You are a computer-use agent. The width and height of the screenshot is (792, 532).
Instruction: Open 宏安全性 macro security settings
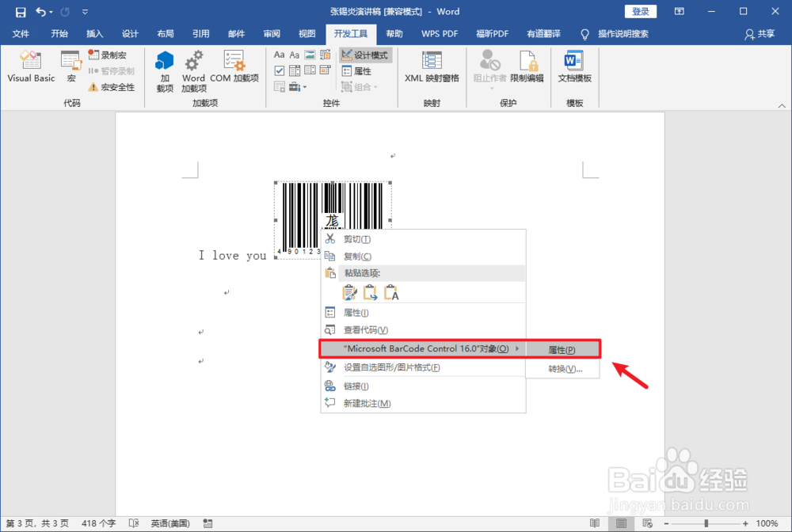point(112,87)
